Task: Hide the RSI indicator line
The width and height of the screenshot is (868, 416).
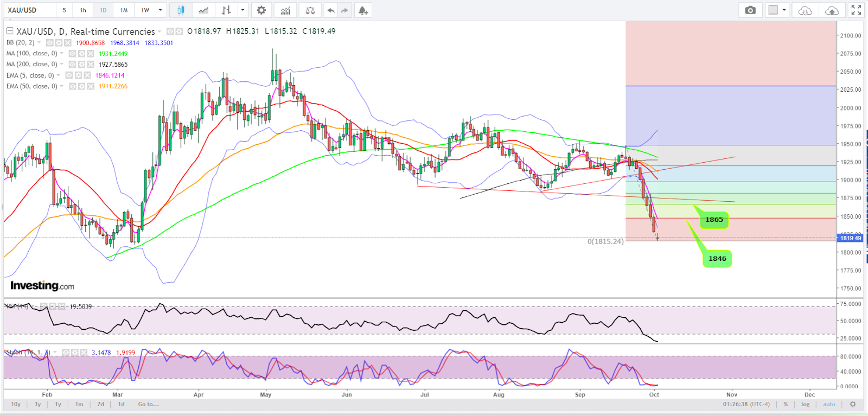Action: pyautogui.click(x=44, y=306)
